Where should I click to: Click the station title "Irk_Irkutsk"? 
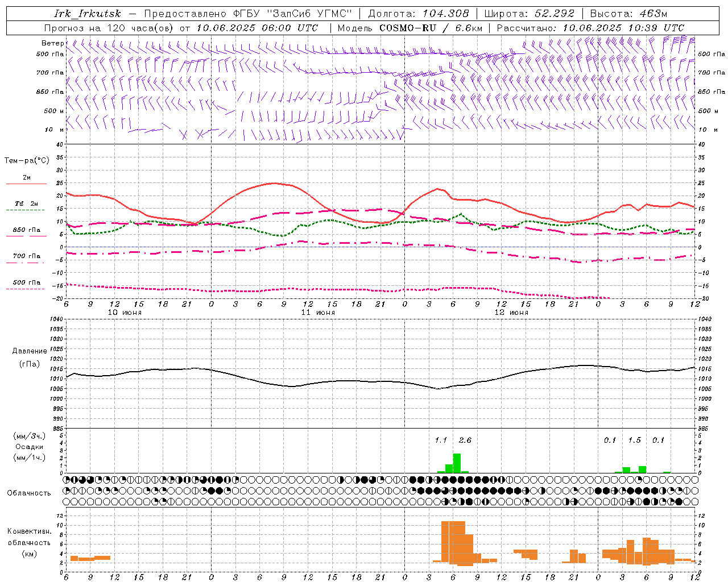point(88,14)
